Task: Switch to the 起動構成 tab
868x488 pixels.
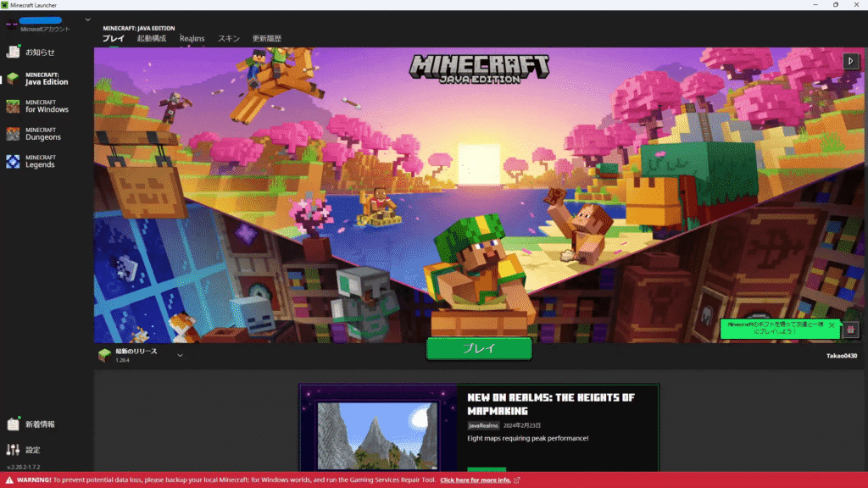Action: pos(152,39)
